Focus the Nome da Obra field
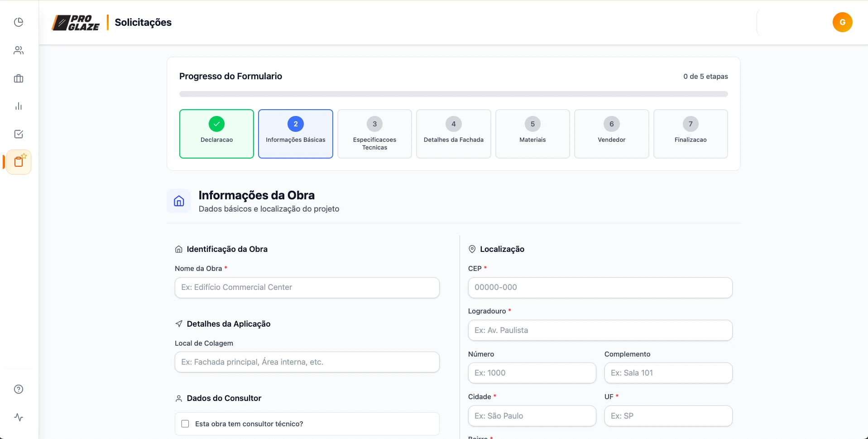The height and width of the screenshot is (439, 868). click(307, 288)
